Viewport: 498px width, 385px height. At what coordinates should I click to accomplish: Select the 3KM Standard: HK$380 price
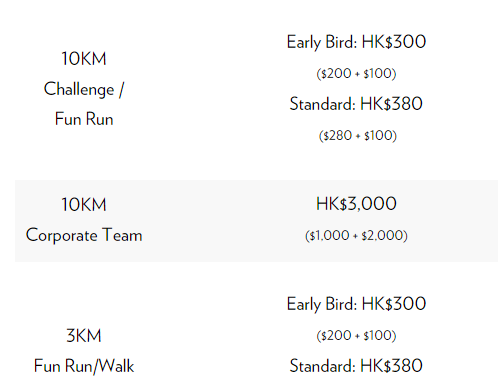click(x=356, y=366)
